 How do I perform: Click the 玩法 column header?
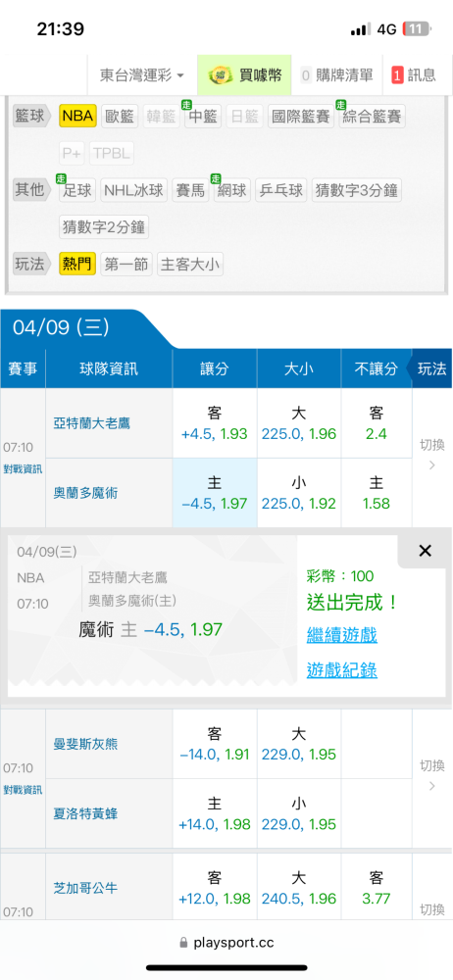click(431, 368)
